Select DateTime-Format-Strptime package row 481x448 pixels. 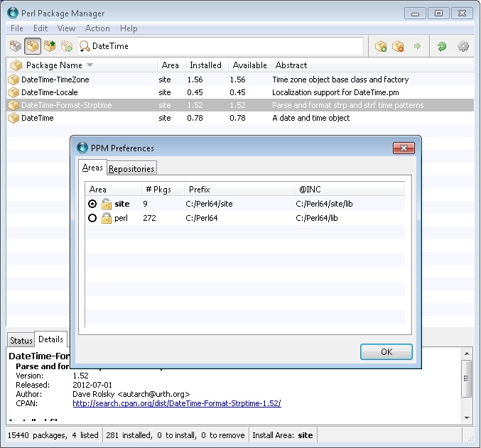coord(240,105)
